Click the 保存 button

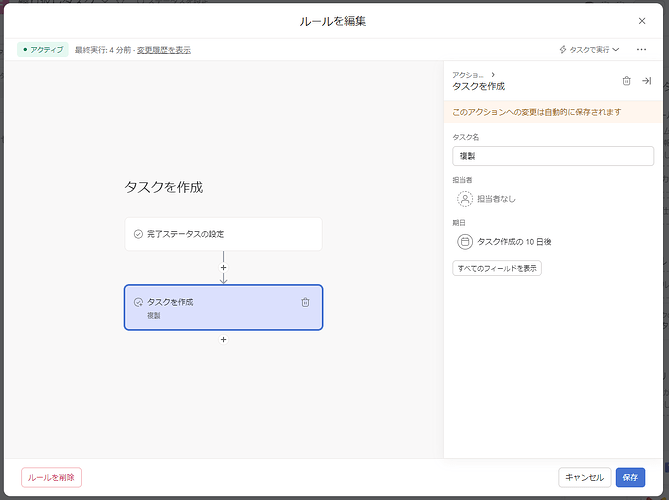click(630, 477)
